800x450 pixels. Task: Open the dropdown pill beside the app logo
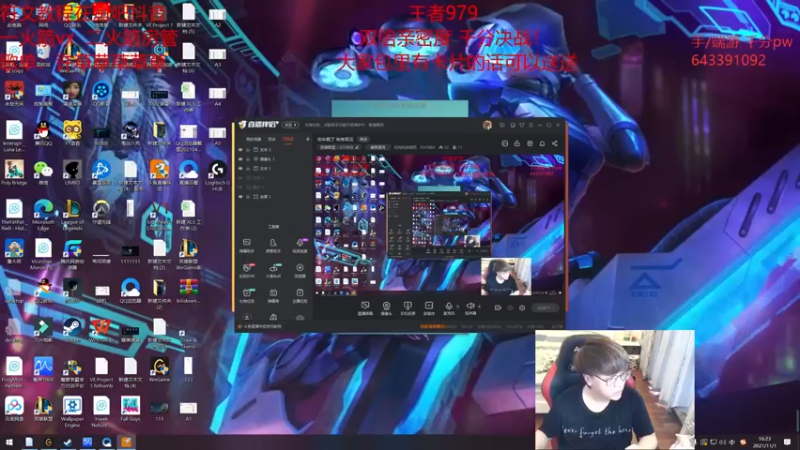click(x=290, y=125)
